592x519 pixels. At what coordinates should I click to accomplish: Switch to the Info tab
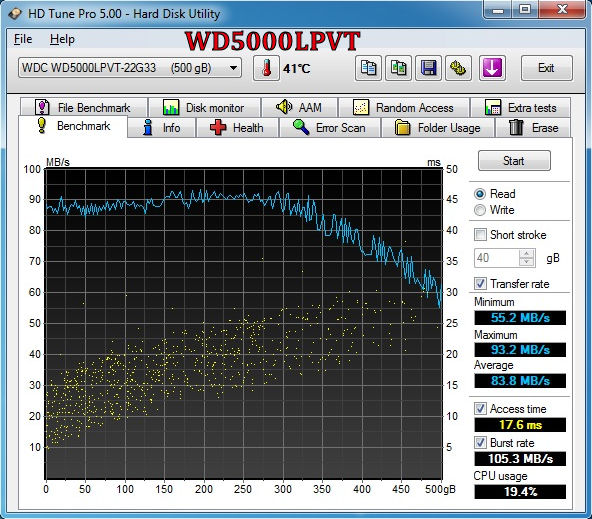coord(162,128)
